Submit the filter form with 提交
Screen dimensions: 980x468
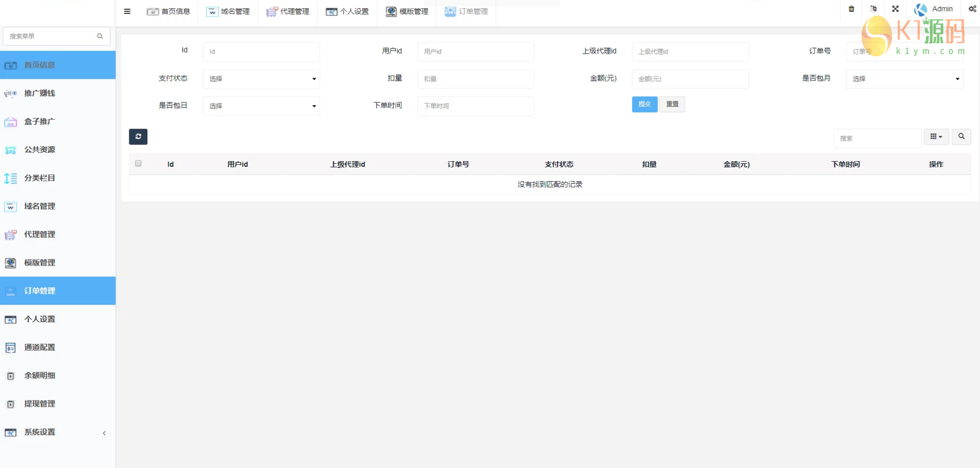[x=645, y=104]
